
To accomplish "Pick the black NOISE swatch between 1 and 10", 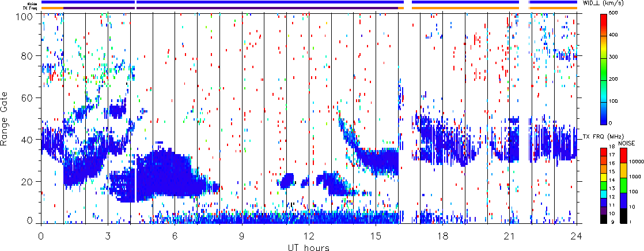I will click(x=623, y=216).
